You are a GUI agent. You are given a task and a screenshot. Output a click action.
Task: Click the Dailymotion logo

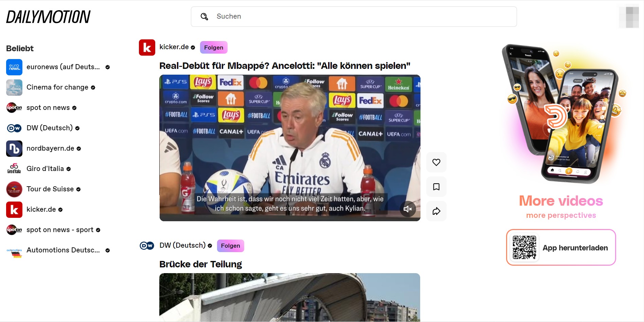pyautogui.click(x=48, y=17)
